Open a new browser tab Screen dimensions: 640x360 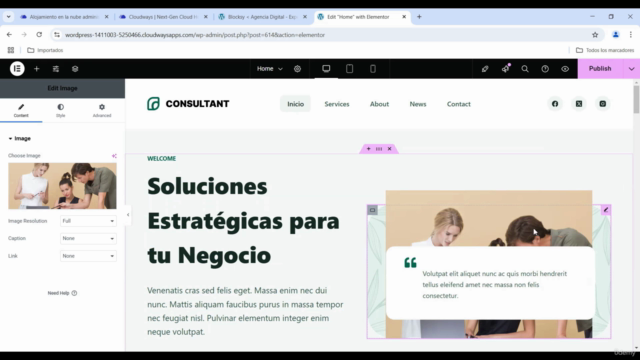pos(419,17)
